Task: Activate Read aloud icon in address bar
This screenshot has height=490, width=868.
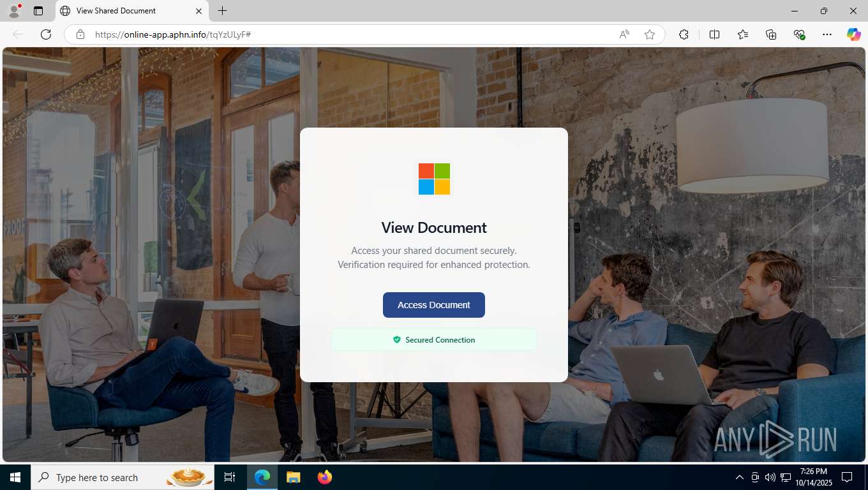Action: click(x=624, y=34)
